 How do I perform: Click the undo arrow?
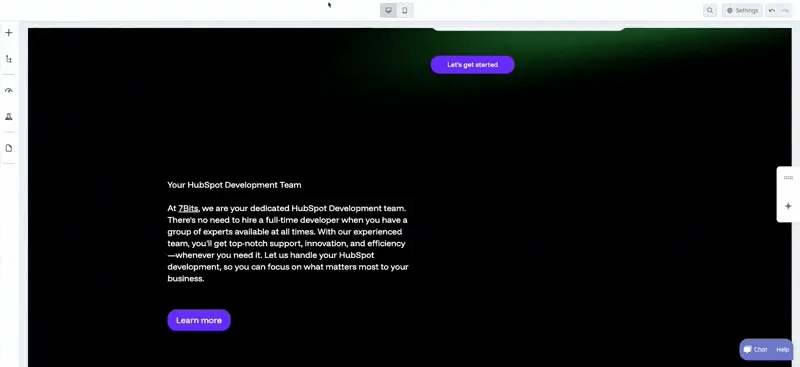772,10
